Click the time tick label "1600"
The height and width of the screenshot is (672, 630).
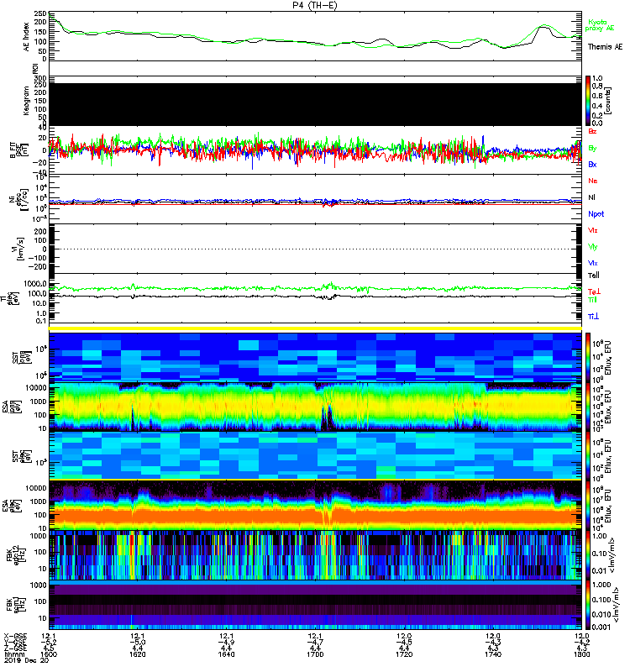tap(49, 654)
